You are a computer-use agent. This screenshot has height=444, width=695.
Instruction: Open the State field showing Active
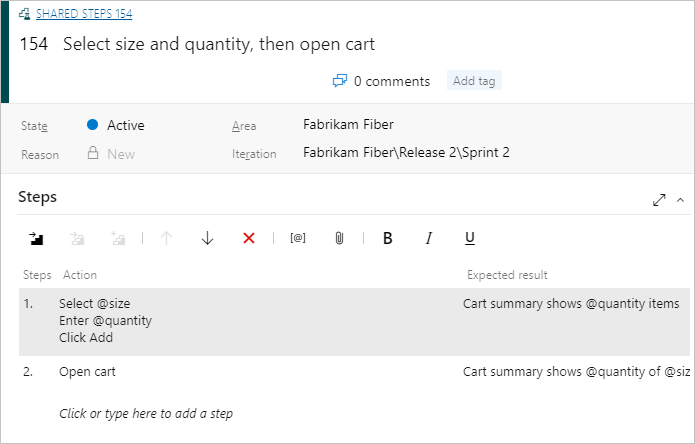(x=126, y=125)
